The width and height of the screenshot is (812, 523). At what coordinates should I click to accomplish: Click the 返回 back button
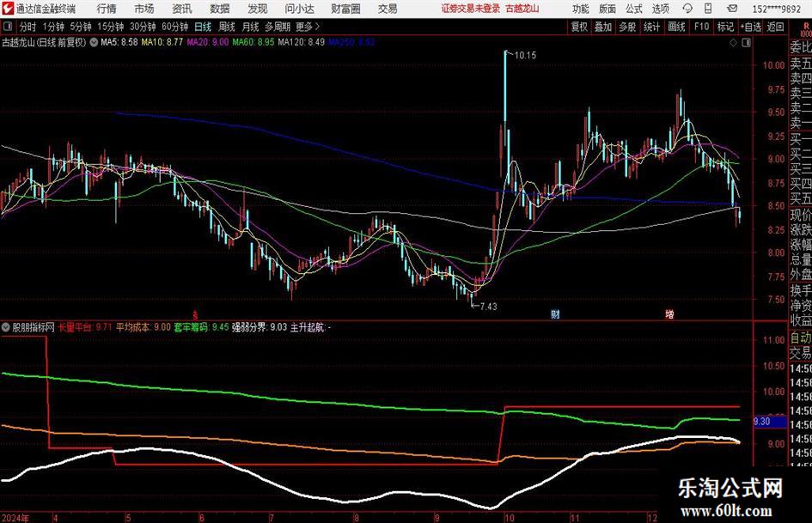pos(776,27)
